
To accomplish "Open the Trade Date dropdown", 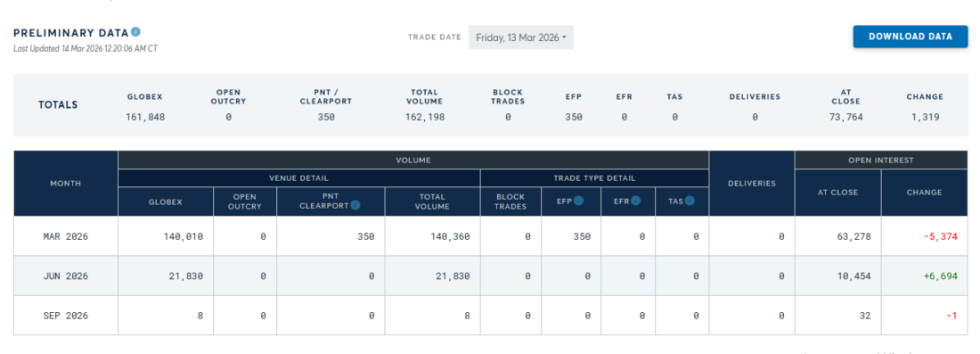I will point(520,37).
